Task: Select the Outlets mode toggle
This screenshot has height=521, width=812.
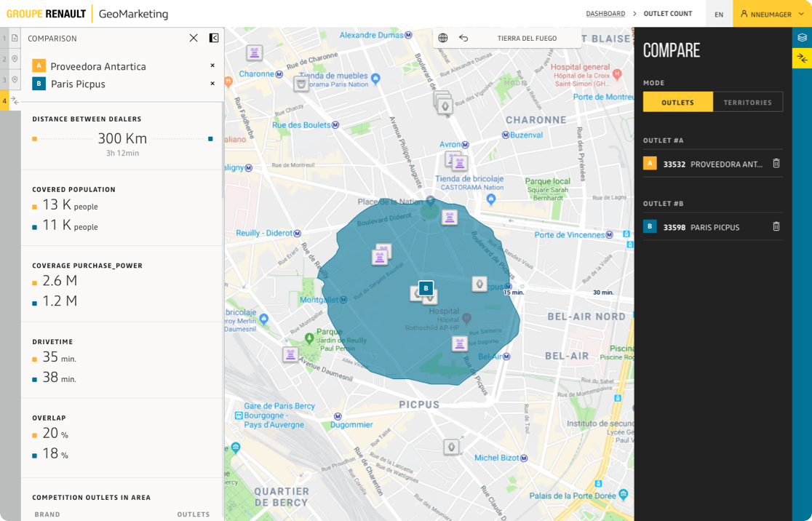Action: (677, 102)
